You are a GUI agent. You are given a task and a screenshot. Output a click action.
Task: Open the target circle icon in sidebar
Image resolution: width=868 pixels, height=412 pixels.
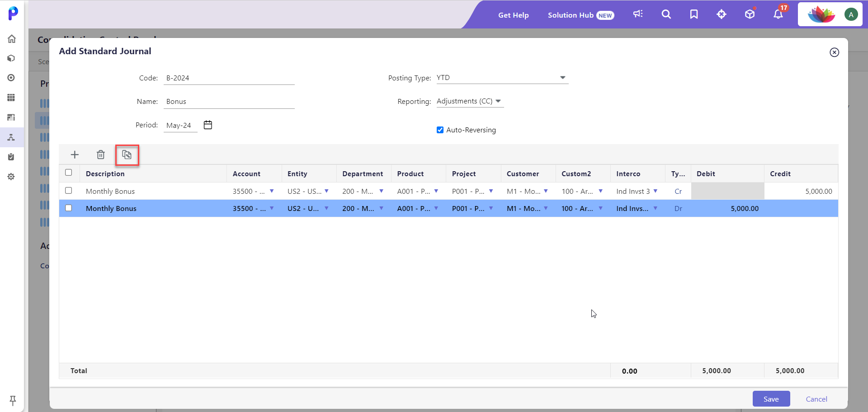pyautogui.click(x=12, y=78)
